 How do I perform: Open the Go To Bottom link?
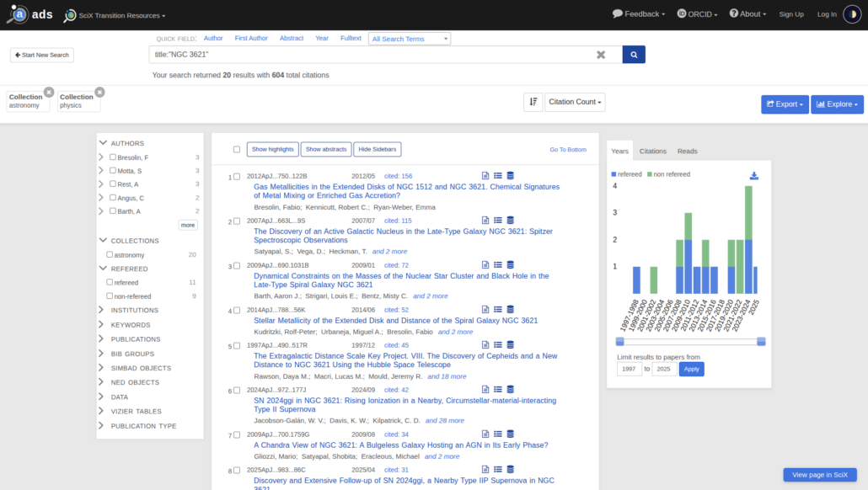pyautogui.click(x=567, y=150)
